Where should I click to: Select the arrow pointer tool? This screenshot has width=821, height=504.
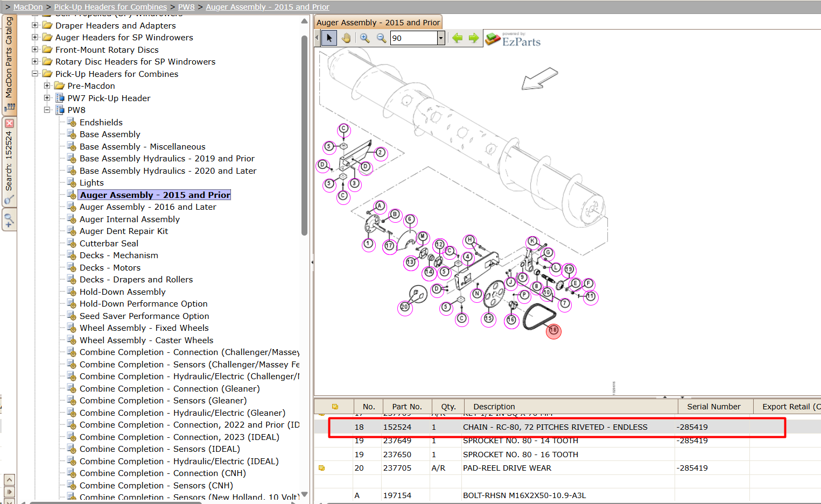(329, 38)
